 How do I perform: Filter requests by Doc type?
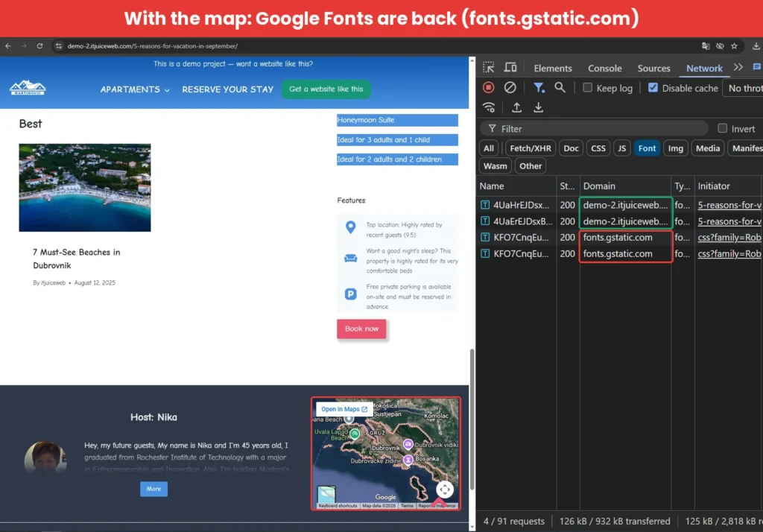571,148
